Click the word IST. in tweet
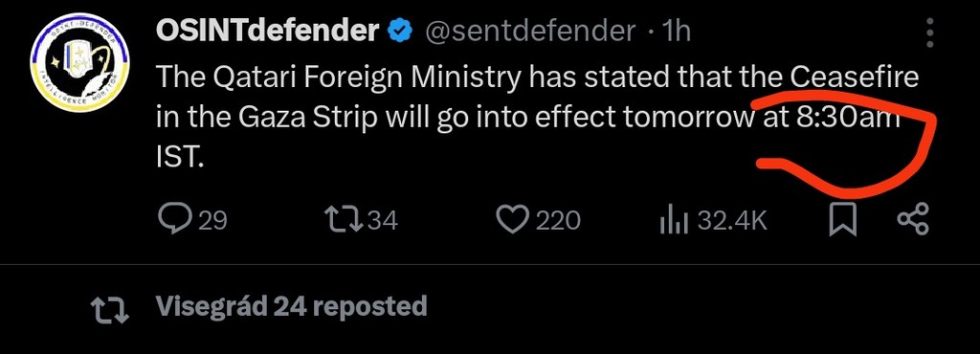Viewport: 980px width, 354px height. pyautogui.click(x=179, y=159)
